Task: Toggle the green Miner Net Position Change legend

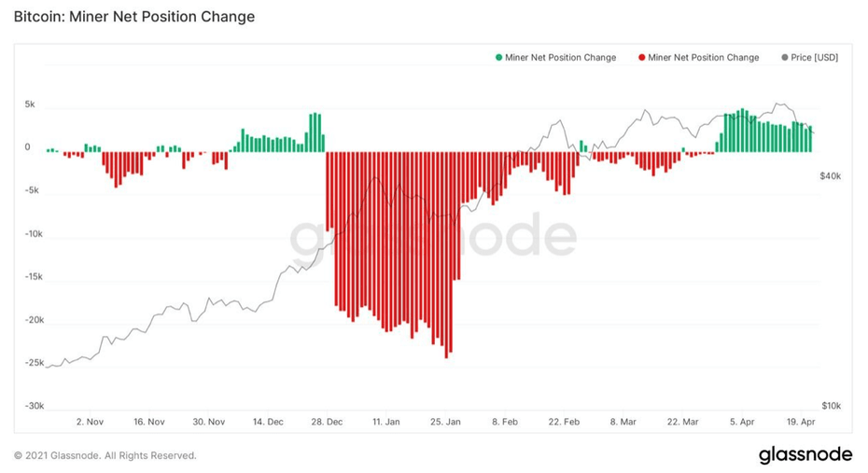Action: tap(555, 58)
